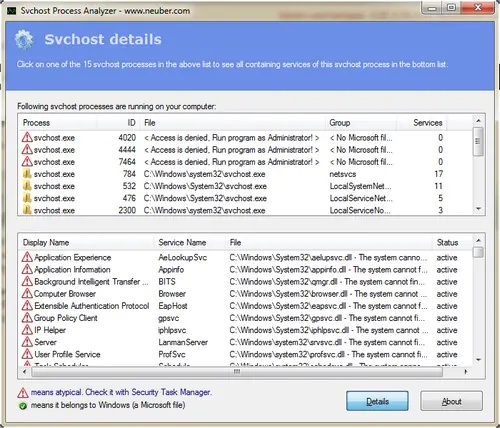
Task: Click the Svchost details gear icon
Action: point(24,40)
